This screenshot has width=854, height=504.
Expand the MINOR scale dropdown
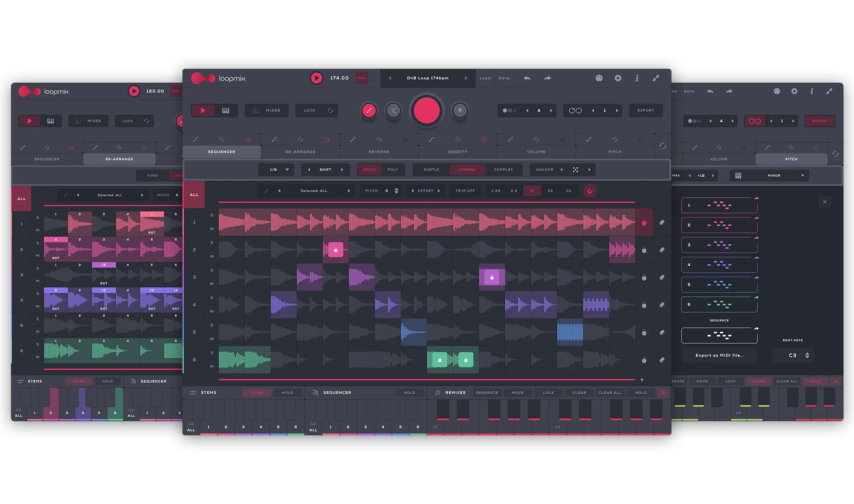coord(802,176)
